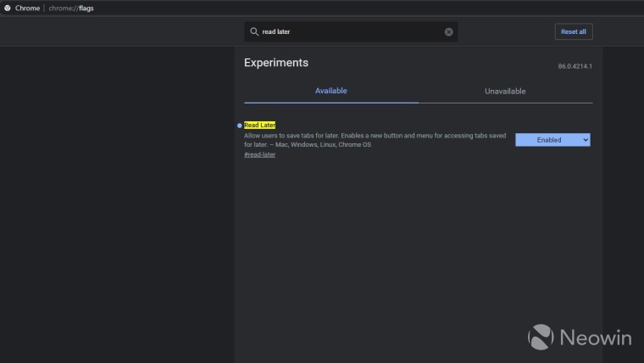Image resolution: width=644 pixels, height=363 pixels.
Task: Click the highlighted Read Later title
Action: (x=260, y=125)
